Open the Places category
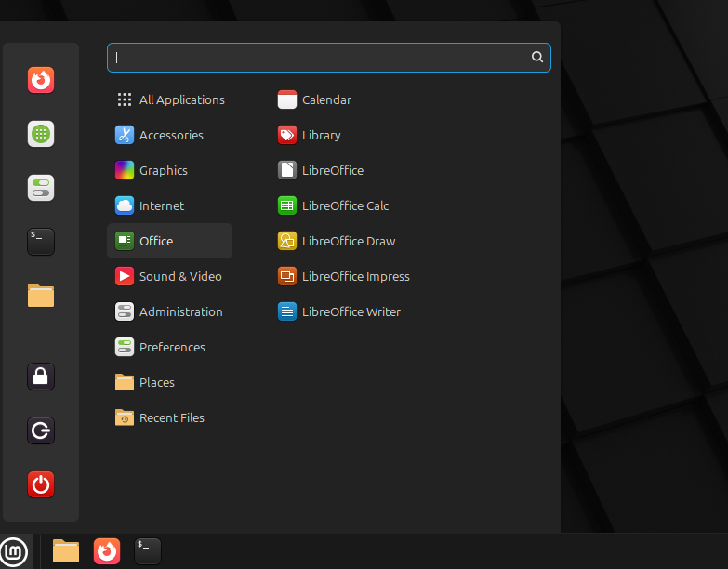The image size is (728, 569). tap(170, 382)
